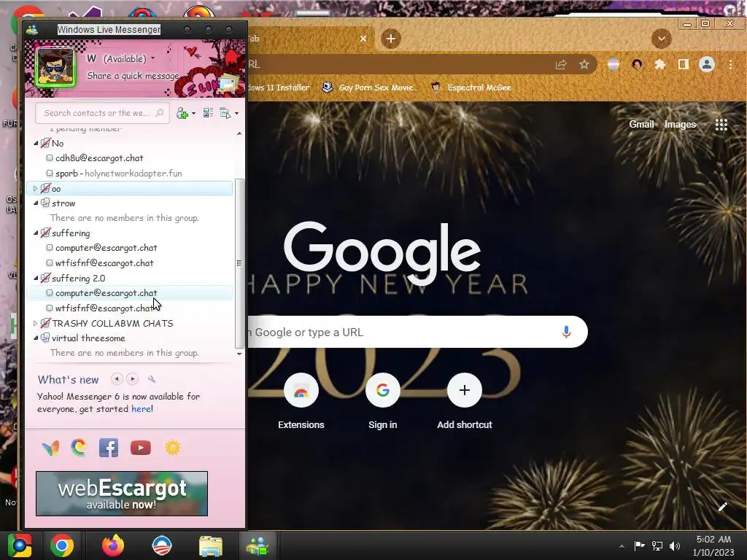This screenshot has width=747, height=560.
Task: Toggle Chrome side panel icon
Action: (683, 64)
